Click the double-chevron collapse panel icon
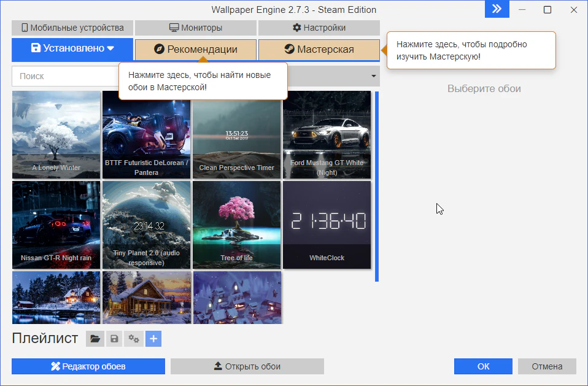588x386 pixels. (497, 9)
